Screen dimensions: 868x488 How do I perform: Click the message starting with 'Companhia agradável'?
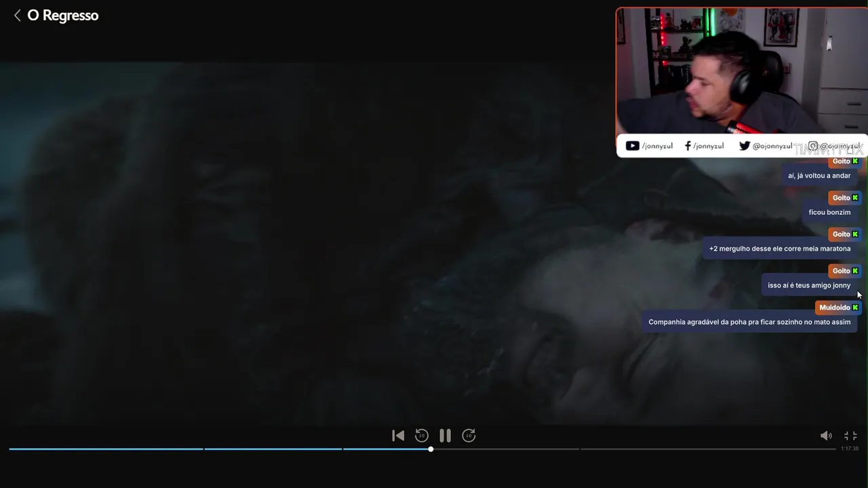(749, 322)
